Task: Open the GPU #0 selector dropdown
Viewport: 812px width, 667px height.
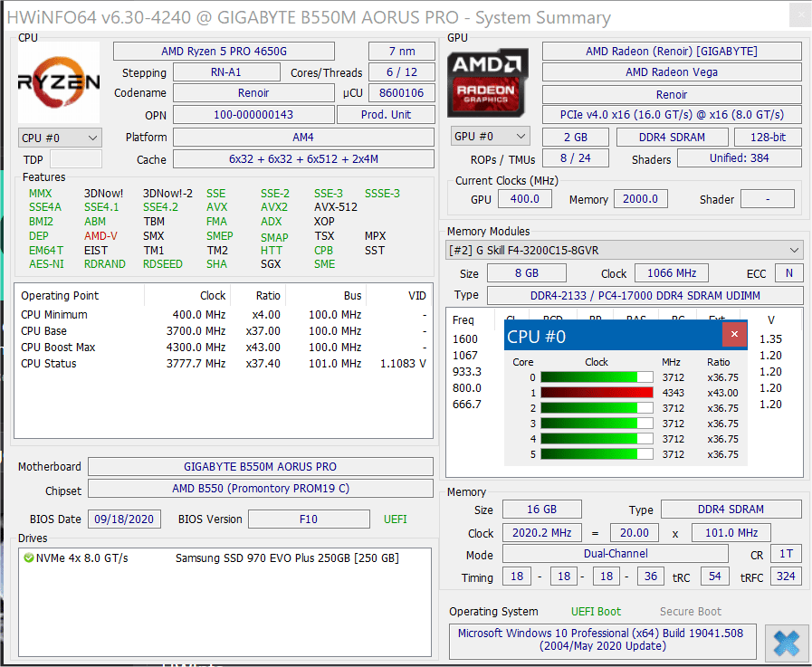Action: pyautogui.click(x=490, y=136)
